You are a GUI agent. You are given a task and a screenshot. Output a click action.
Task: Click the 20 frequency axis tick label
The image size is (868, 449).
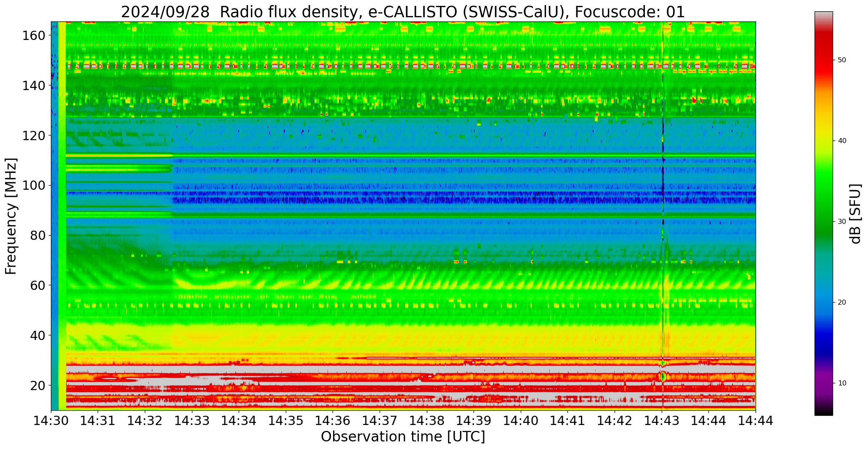click(38, 385)
